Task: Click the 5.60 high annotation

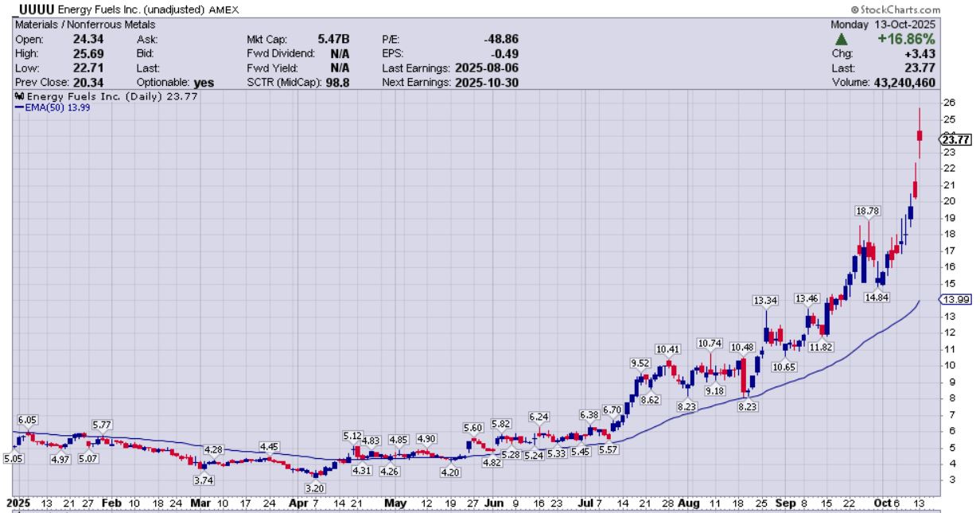Action: coord(473,427)
